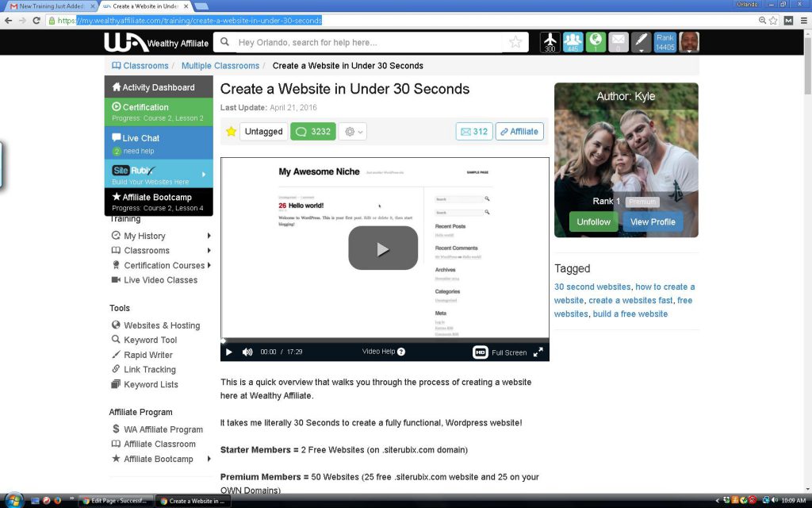The width and height of the screenshot is (812, 508).
Task: Click the airplane icon in top bar
Action: click(x=550, y=42)
